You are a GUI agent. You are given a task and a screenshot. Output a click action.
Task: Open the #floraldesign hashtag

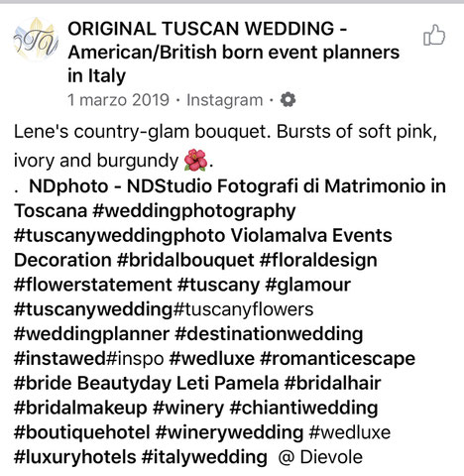click(x=318, y=261)
